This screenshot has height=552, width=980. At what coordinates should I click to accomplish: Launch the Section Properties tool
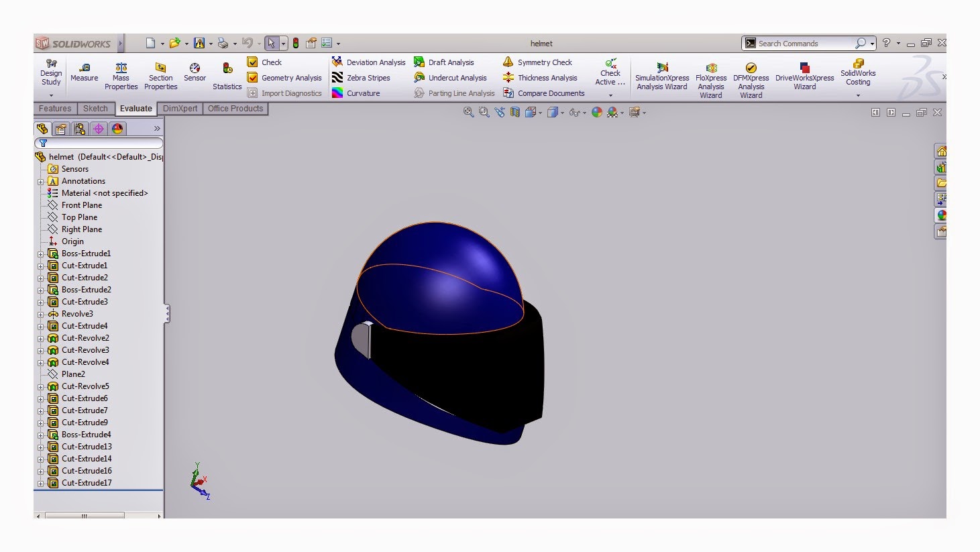pos(160,72)
